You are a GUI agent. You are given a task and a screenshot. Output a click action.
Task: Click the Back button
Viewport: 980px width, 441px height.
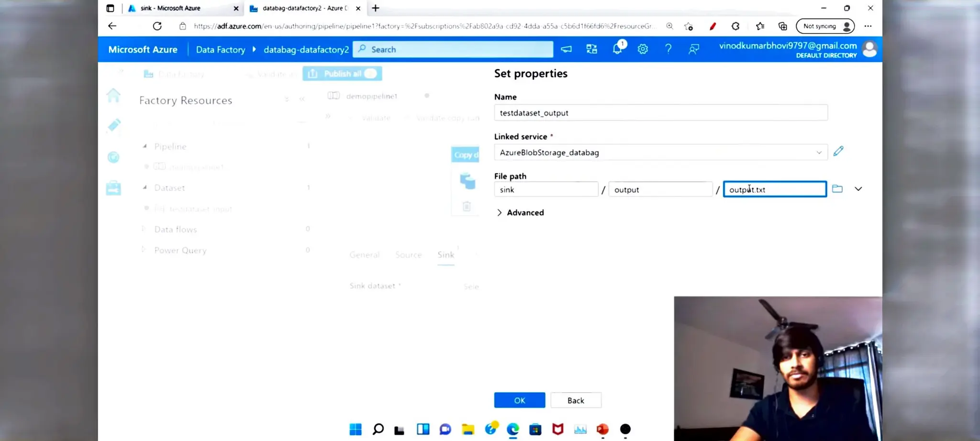(576, 400)
